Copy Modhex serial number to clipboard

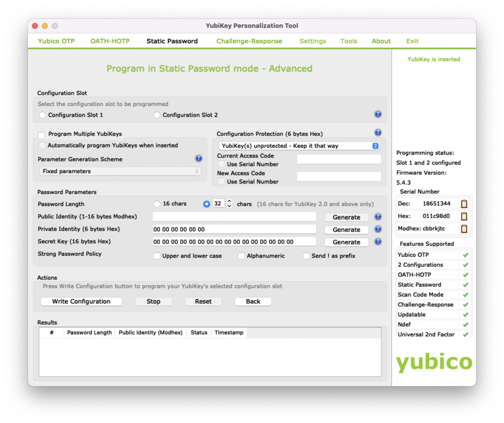[464, 229]
